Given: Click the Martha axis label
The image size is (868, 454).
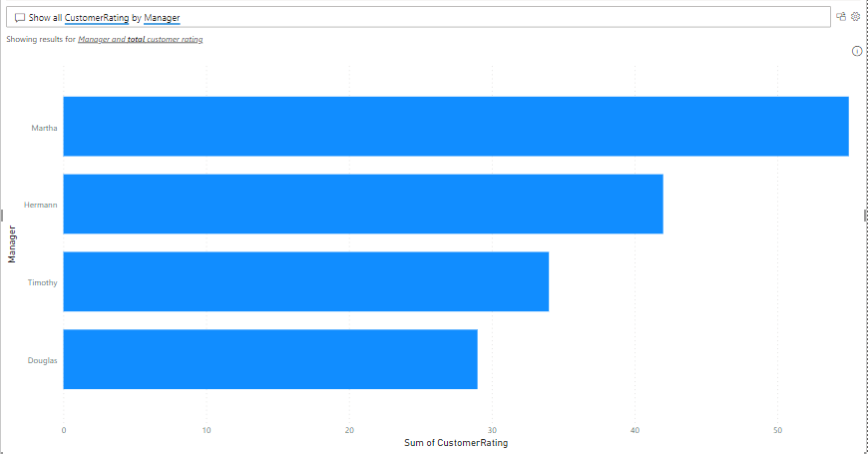Looking at the screenshot, I should [44, 128].
